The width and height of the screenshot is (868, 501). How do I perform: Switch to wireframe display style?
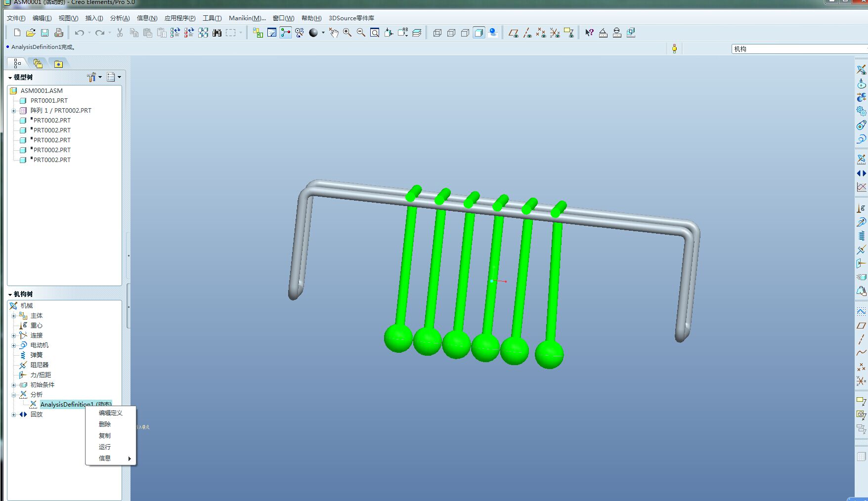437,33
